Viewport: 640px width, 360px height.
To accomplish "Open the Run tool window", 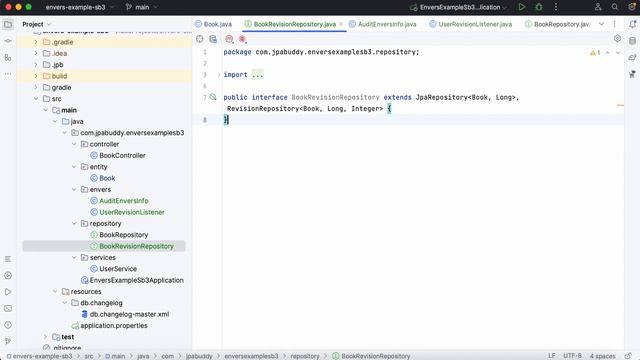I will (x=8, y=292).
